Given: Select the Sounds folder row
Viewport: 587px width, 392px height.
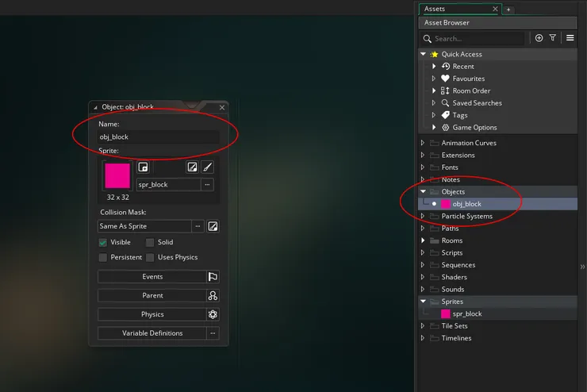Looking at the screenshot, I should tap(498, 290).
